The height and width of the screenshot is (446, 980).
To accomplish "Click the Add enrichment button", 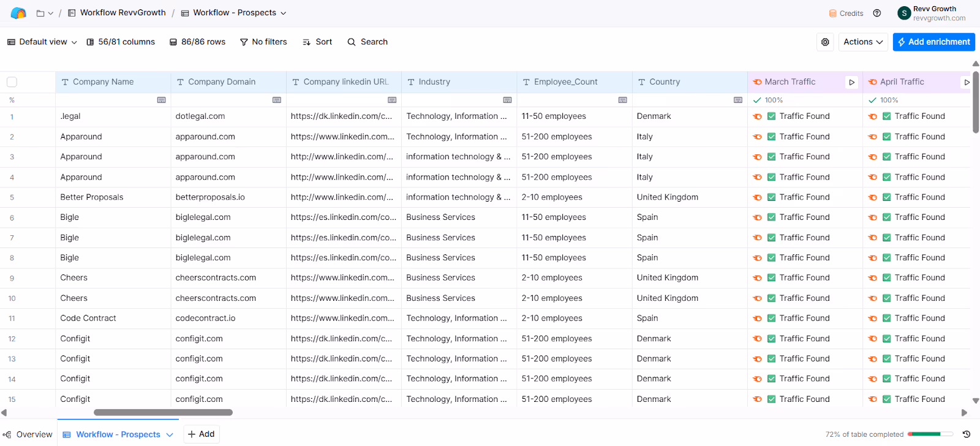I will [x=934, y=42].
